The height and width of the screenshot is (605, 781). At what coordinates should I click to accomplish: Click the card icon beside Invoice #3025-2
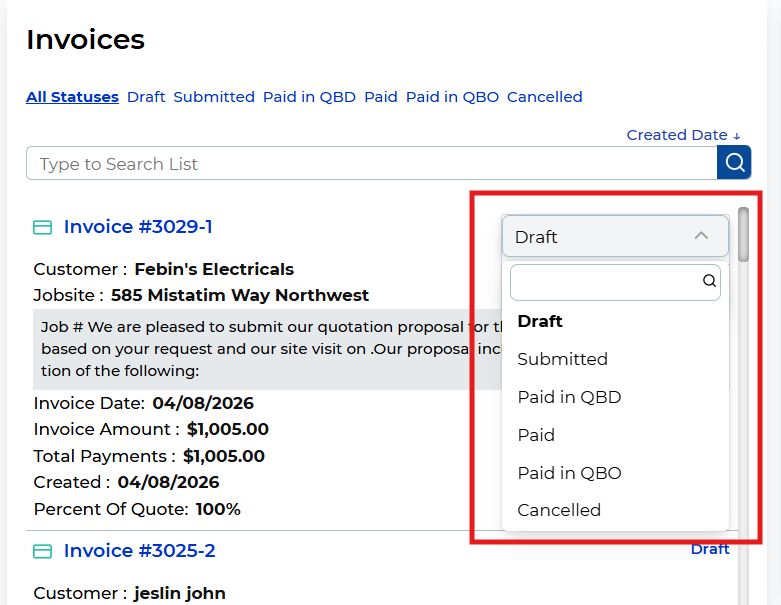click(43, 552)
